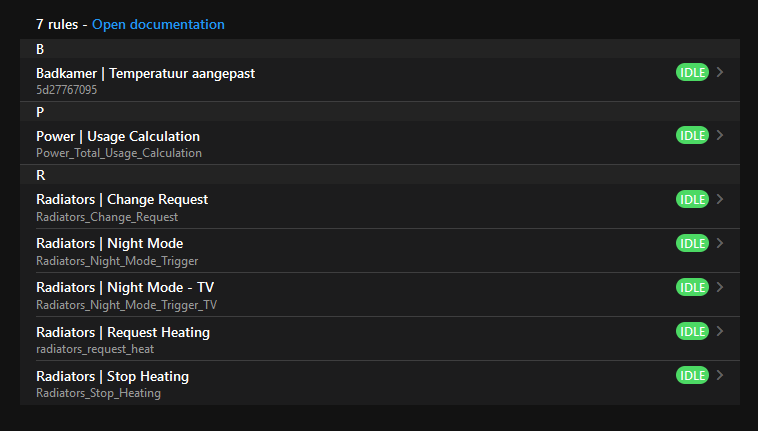The width and height of the screenshot is (758, 431).
Task: Click IDLE status of Radiators Stop Heating
Action: 692,374
